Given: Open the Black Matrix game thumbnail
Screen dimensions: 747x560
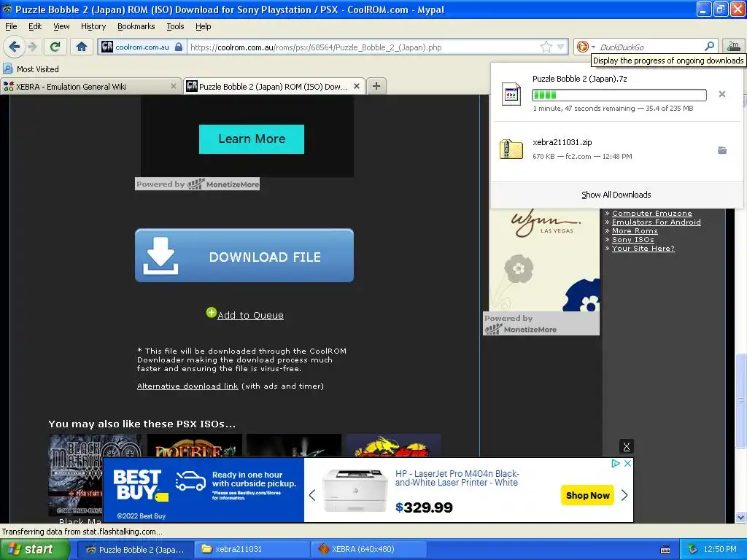Looking at the screenshot, I should (75, 476).
